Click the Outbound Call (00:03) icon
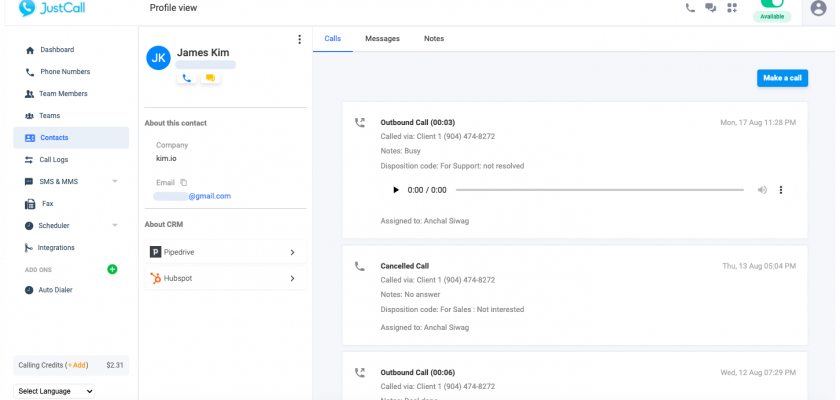This screenshot has width=840, height=400. pos(360,123)
